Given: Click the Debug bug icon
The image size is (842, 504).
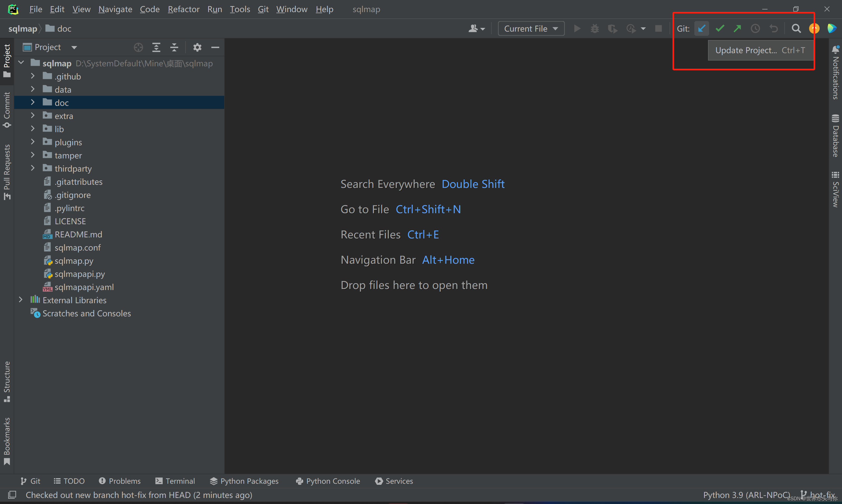Looking at the screenshot, I should [x=594, y=28].
